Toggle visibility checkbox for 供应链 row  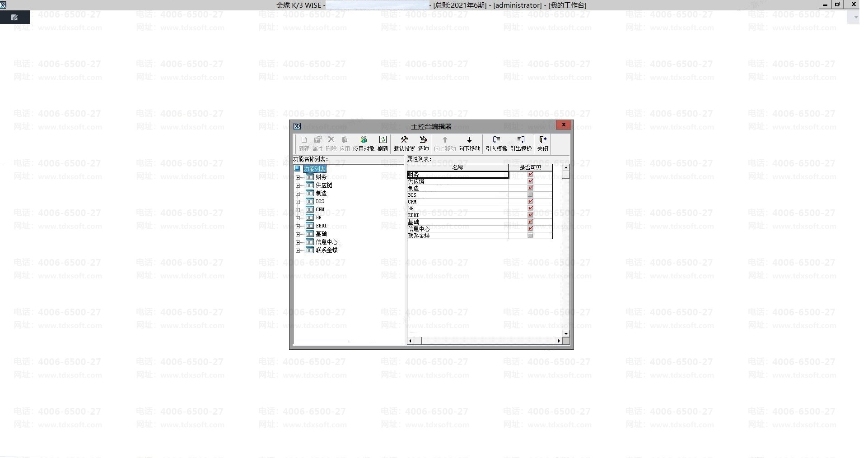point(531,181)
